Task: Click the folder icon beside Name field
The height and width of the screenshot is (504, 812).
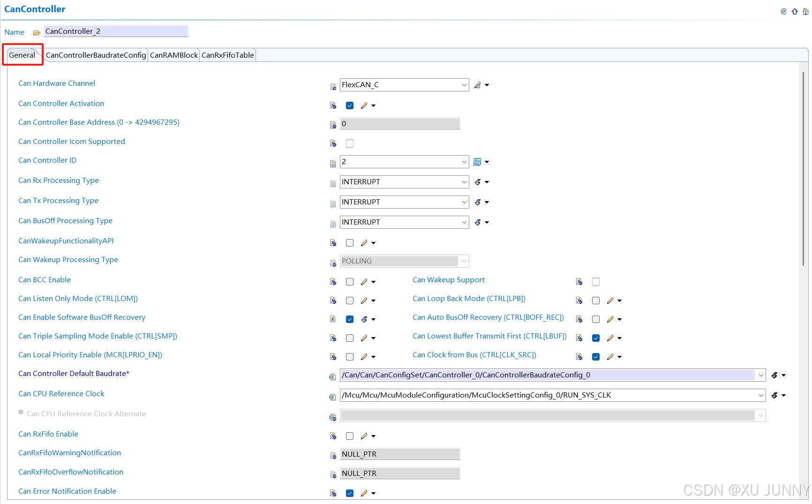Action: click(x=37, y=32)
